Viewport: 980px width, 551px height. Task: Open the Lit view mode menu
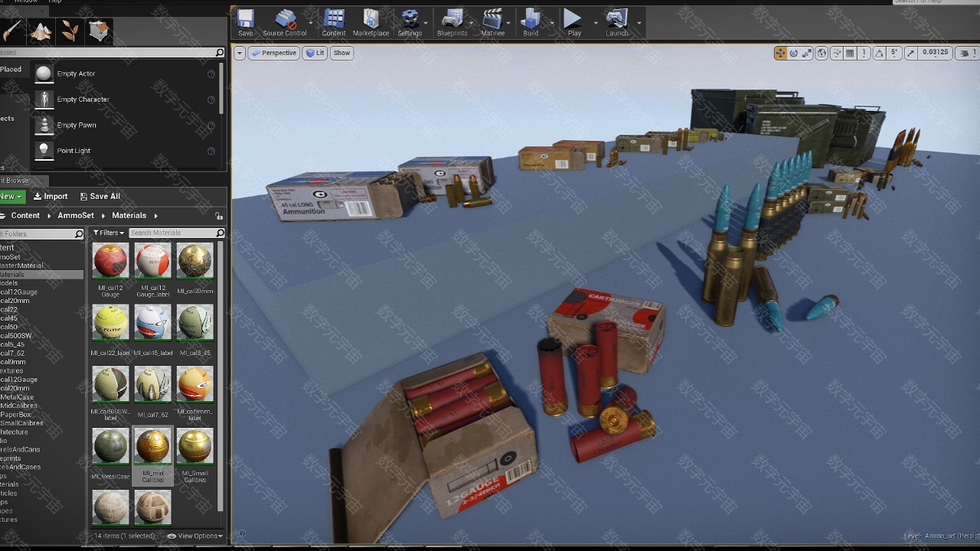[x=315, y=53]
